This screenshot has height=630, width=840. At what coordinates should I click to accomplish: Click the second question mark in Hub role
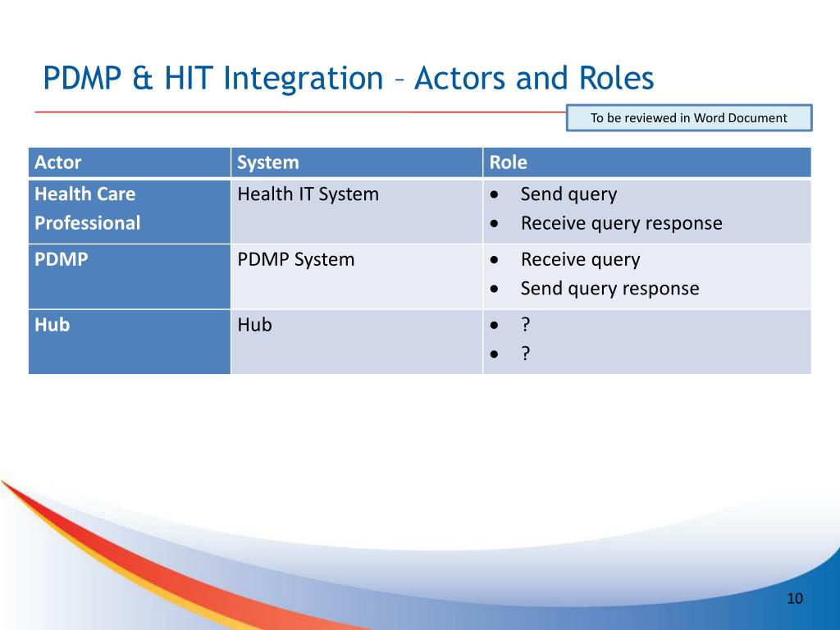click(x=526, y=354)
